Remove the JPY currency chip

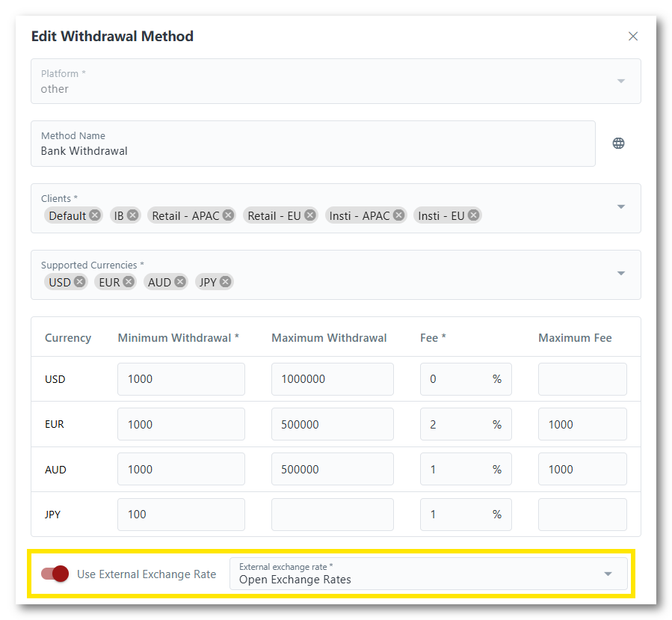click(x=225, y=282)
